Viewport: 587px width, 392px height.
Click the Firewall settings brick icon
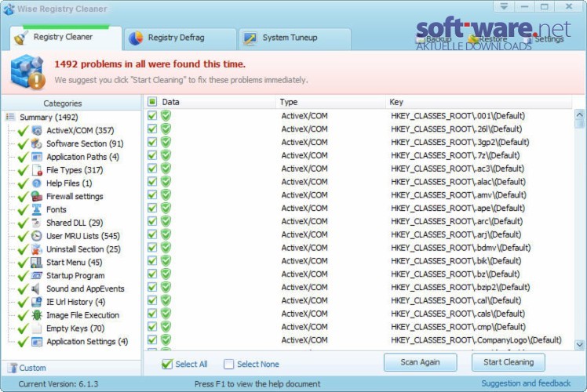point(37,196)
